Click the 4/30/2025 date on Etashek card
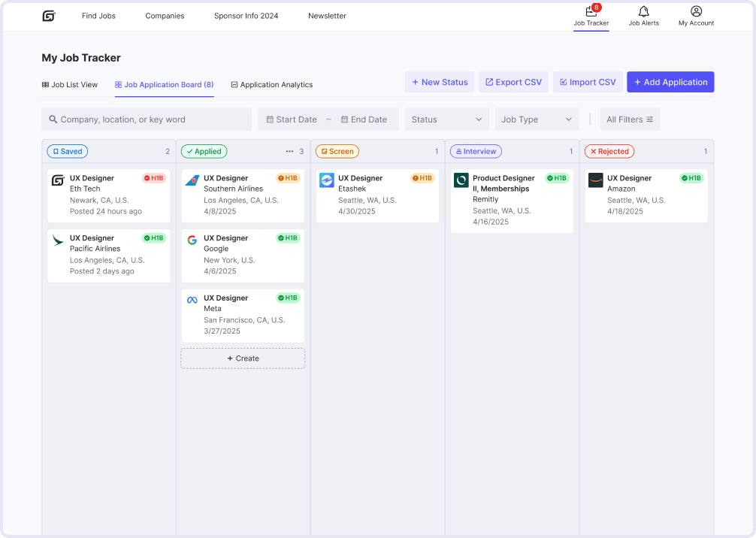Viewport: 756px width, 538px height. tap(357, 211)
